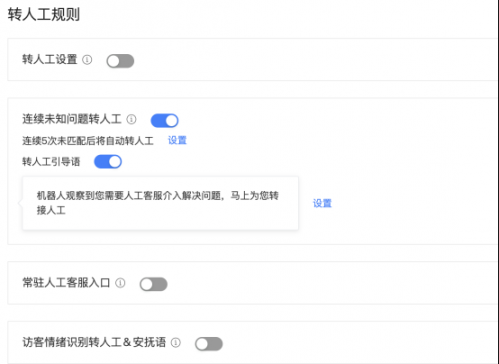Viewport: 499px width, 364px height.
Task: Click the 转人工规则 page heading
Action: (44, 15)
